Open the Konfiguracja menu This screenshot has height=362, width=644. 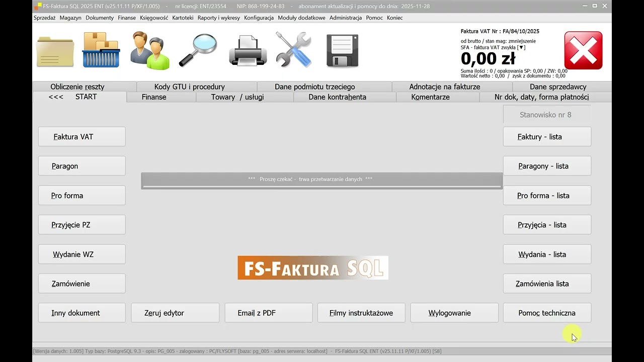pyautogui.click(x=259, y=18)
